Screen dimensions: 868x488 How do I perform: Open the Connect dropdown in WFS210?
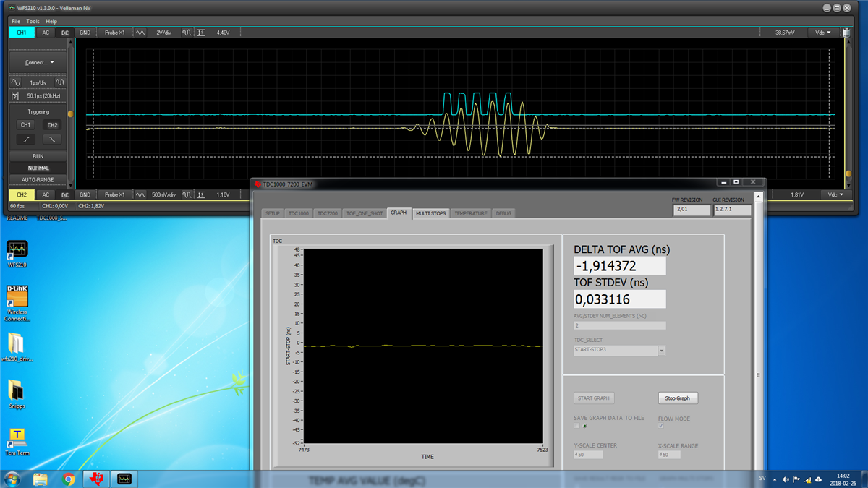[38, 62]
